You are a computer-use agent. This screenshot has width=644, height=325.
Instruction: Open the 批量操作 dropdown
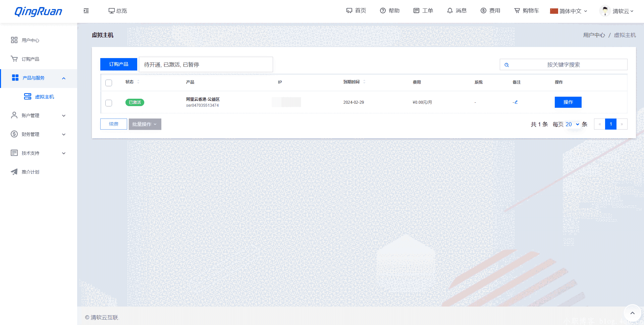[x=145, y=124]
